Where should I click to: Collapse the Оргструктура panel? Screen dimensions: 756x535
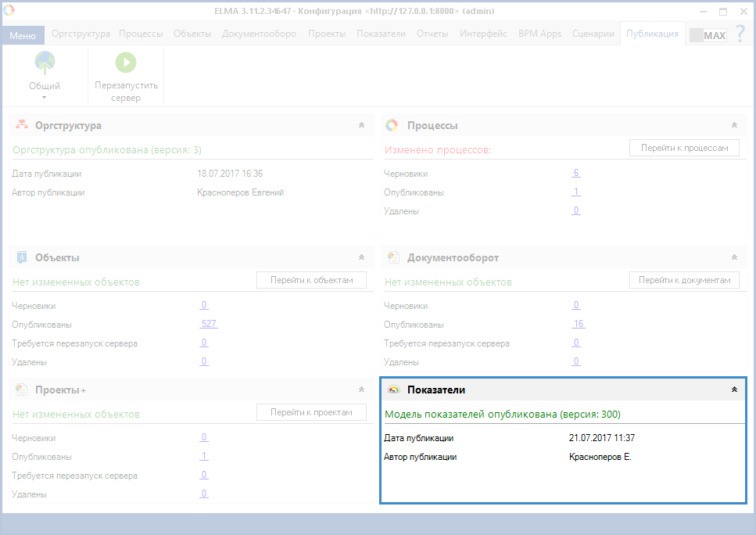click(x=361, y=125)
